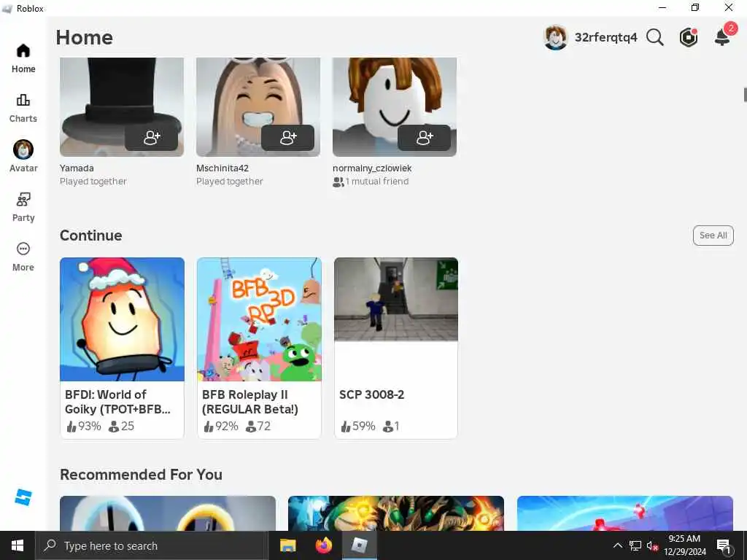Open the notifications bell with the badge
747x560 pixels.
click(724, 35)
